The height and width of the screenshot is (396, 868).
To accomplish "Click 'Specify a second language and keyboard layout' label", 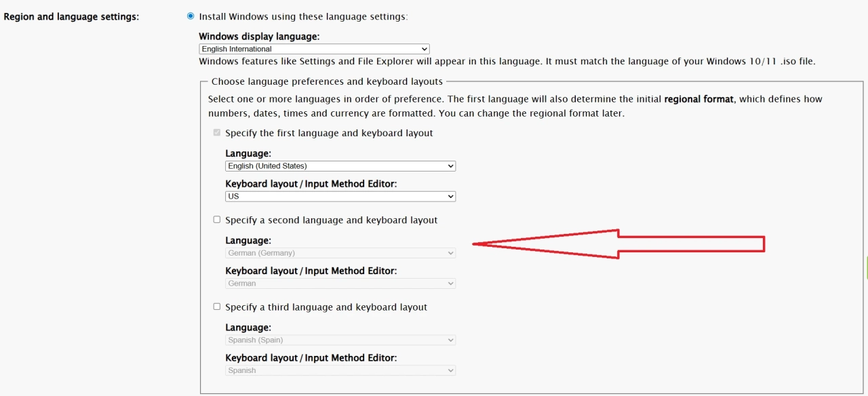I will coord(331,220).
